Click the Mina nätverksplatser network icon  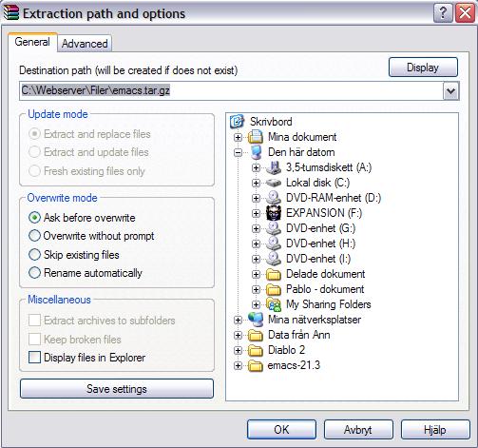pyautogui.click(x=256, y=320)
